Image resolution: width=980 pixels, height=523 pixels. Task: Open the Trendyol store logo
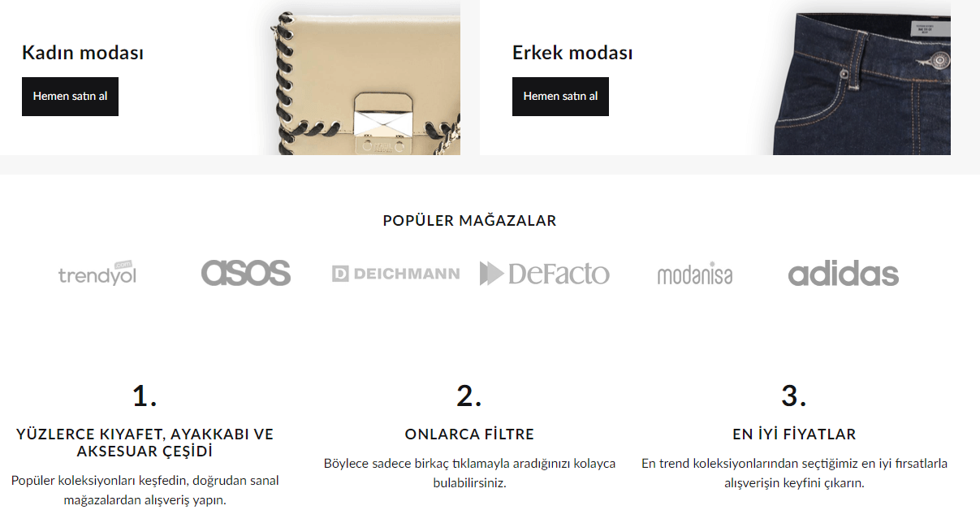pyautogui.click(x=97, y=274)
